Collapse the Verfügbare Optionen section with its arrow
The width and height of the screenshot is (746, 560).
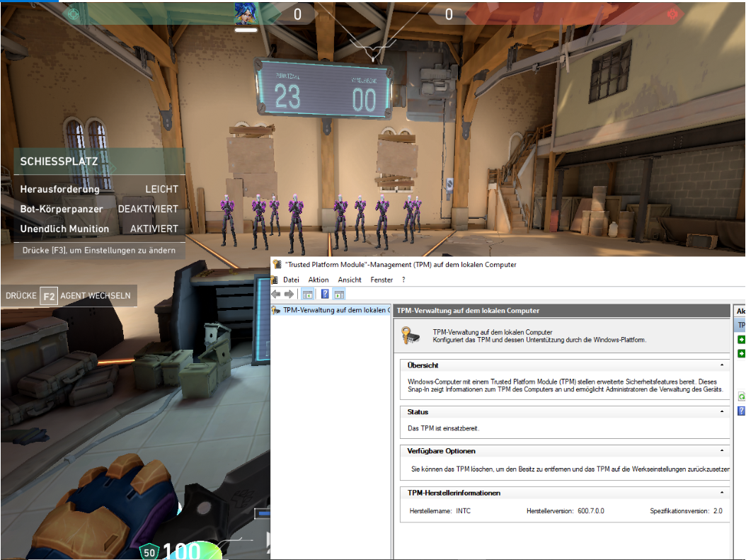pyautogui.click(x=722, y=450)
